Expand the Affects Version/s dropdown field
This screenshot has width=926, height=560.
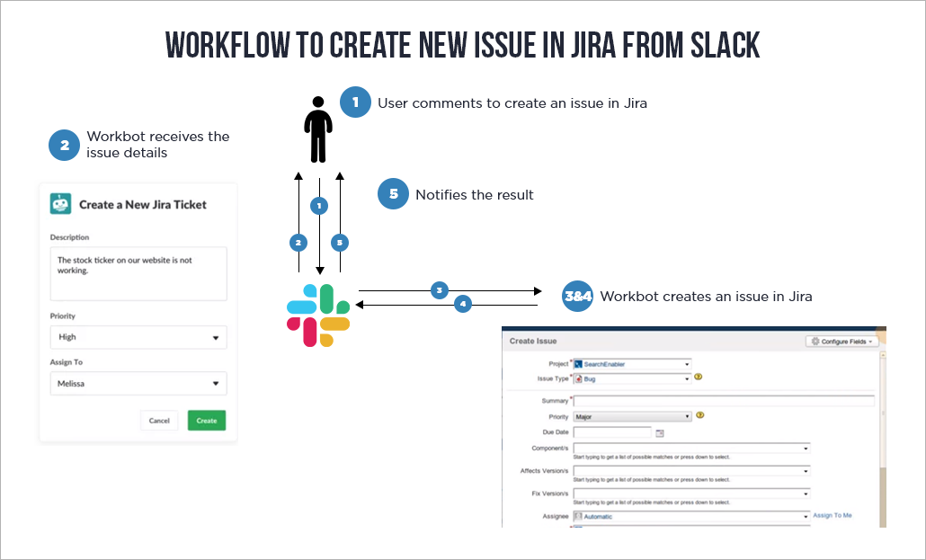coord(691,471)
